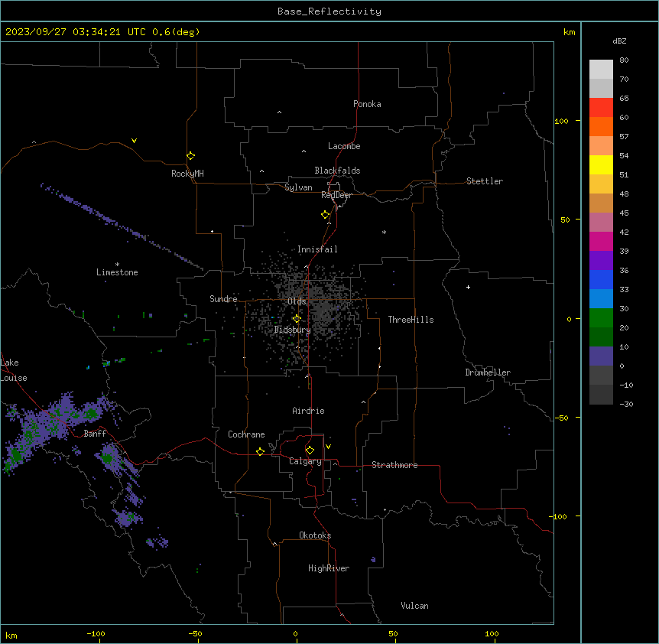Choose the purple 36-39 dBZ legend swatch
This screenshot has height=644, width=659.
(x=601, y=260)
